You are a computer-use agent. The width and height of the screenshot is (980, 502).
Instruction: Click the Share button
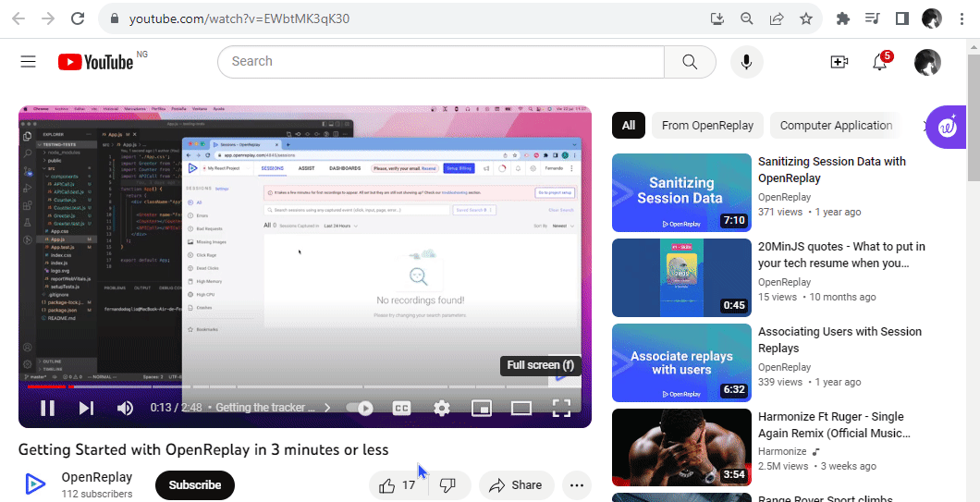tap(516, 485)
